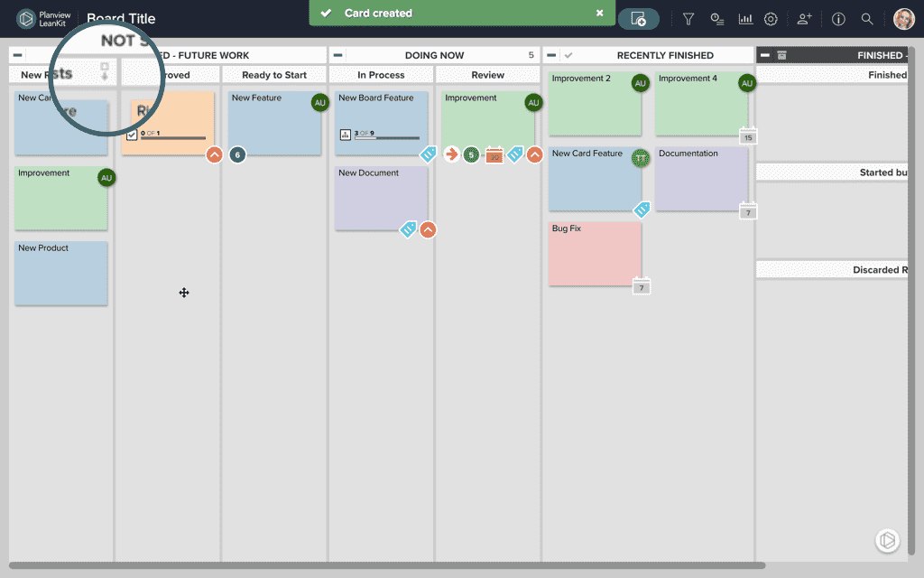
Task: Open the Improvement card in Review lane
Action: pyautogui.click(x=488, y=121)
